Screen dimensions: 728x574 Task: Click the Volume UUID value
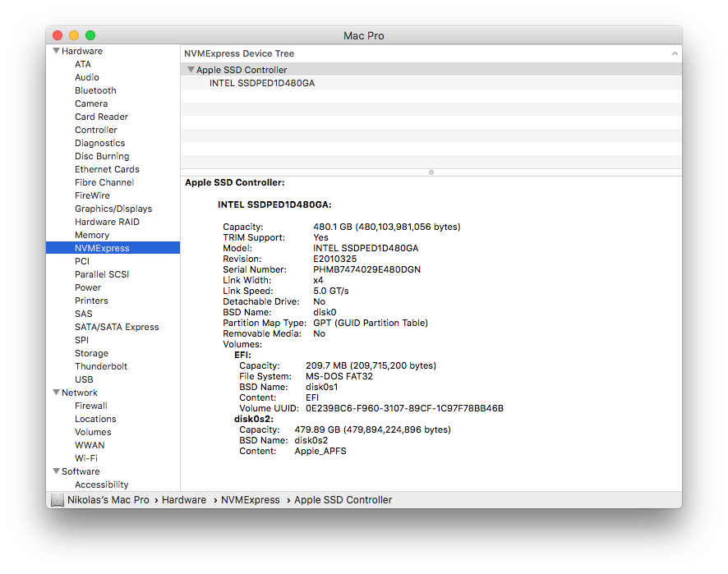(404, 408)
